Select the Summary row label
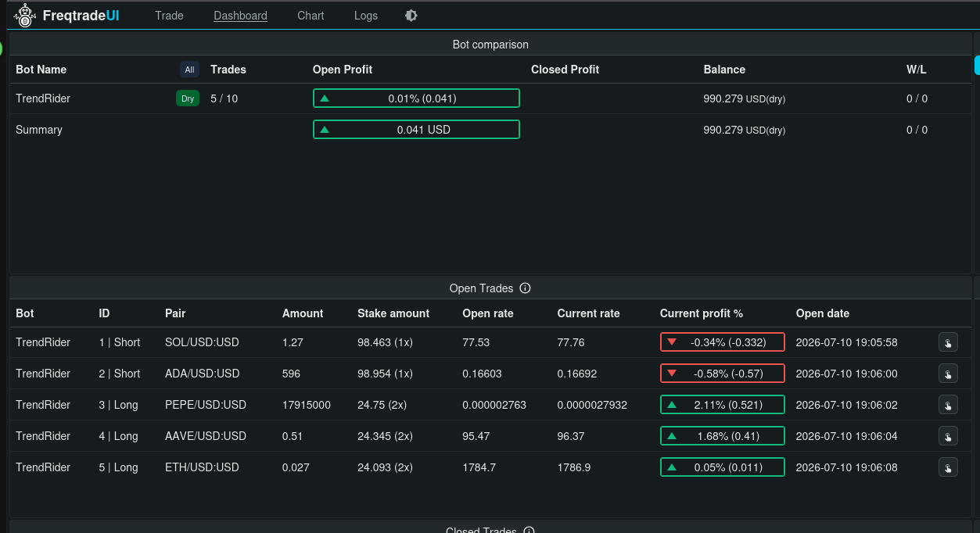The height and width of the screenshot is (533, 980). point(39,130)
